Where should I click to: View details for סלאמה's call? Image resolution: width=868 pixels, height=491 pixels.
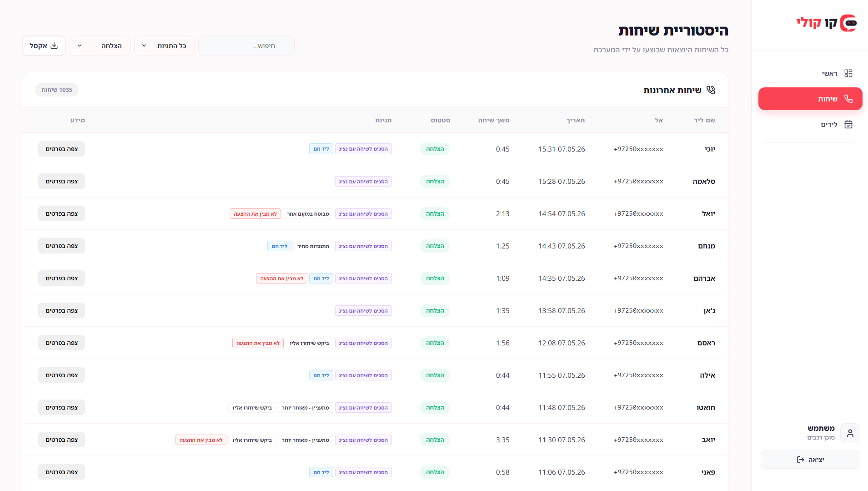[x=61, y=181]
